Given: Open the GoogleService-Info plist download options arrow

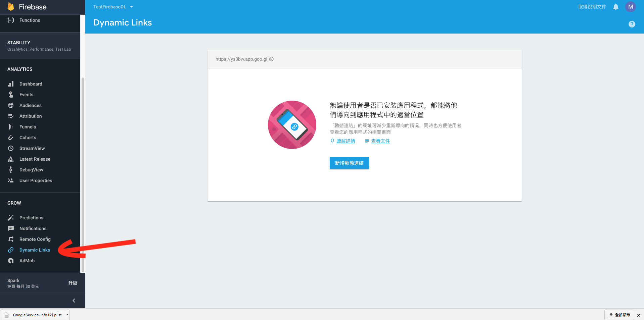Looking at the screenshot, I should 67,315.
